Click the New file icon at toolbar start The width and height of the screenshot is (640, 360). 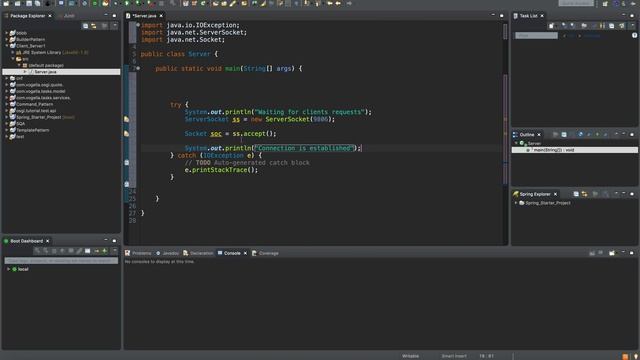(x=6, y=3)
